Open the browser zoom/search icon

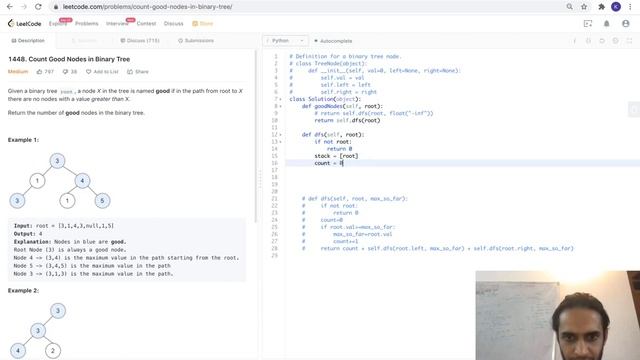569,7
